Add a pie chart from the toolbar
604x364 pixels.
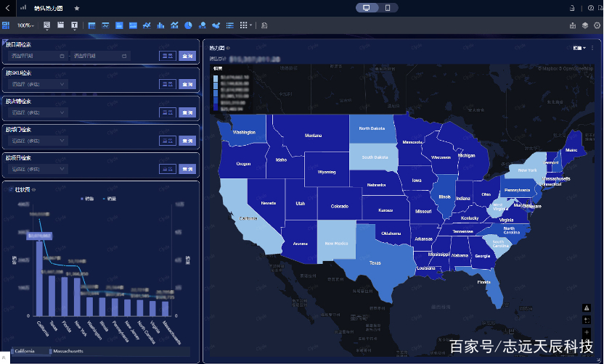point(188,25)
